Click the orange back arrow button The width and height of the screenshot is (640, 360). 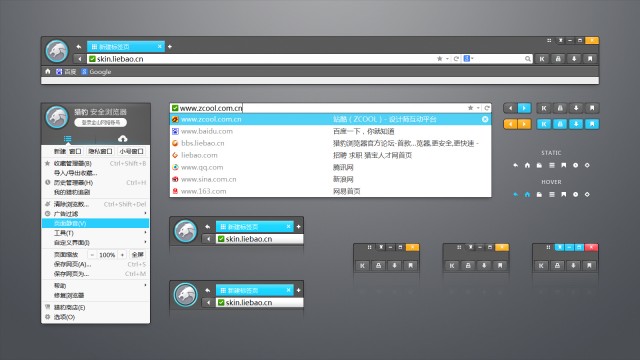(x=510, y=124)
